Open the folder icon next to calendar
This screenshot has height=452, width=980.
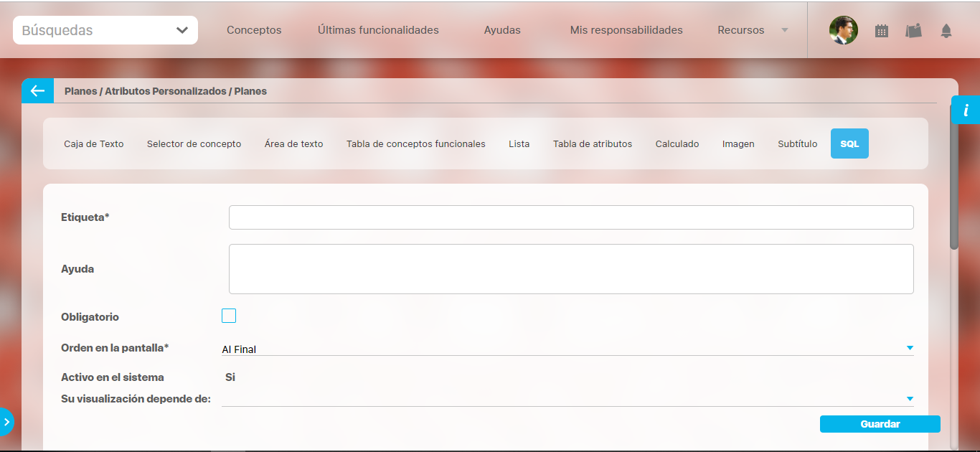click(x=913, y=31)
